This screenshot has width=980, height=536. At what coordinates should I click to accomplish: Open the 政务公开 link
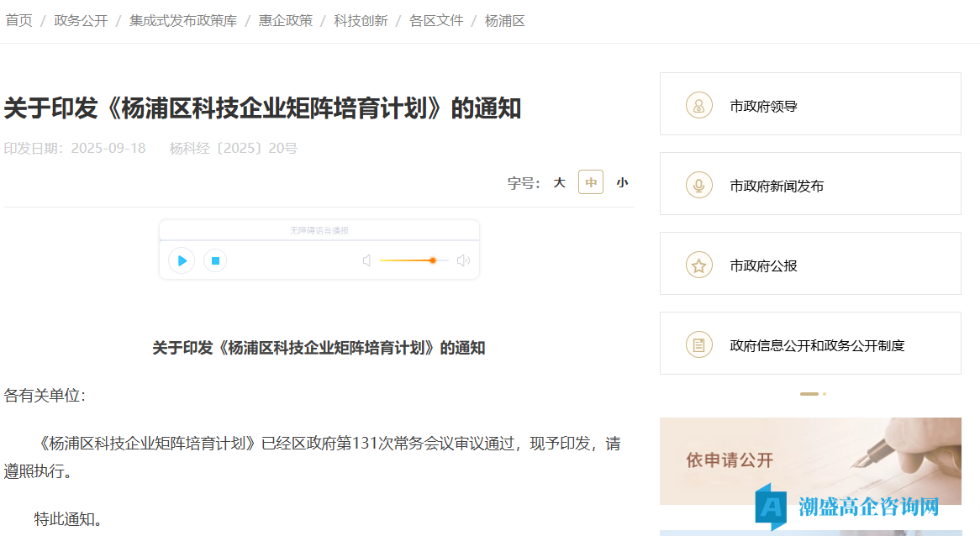[81, 20]
